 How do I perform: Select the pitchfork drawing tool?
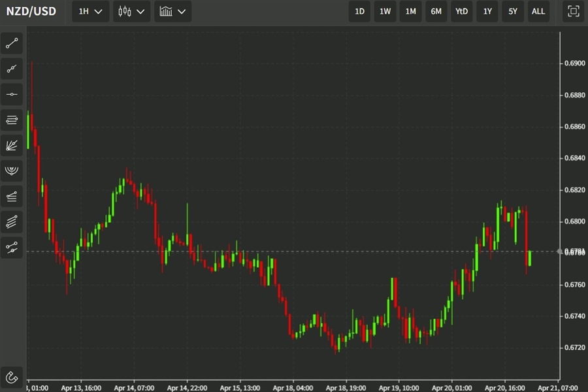click(12, 171)
